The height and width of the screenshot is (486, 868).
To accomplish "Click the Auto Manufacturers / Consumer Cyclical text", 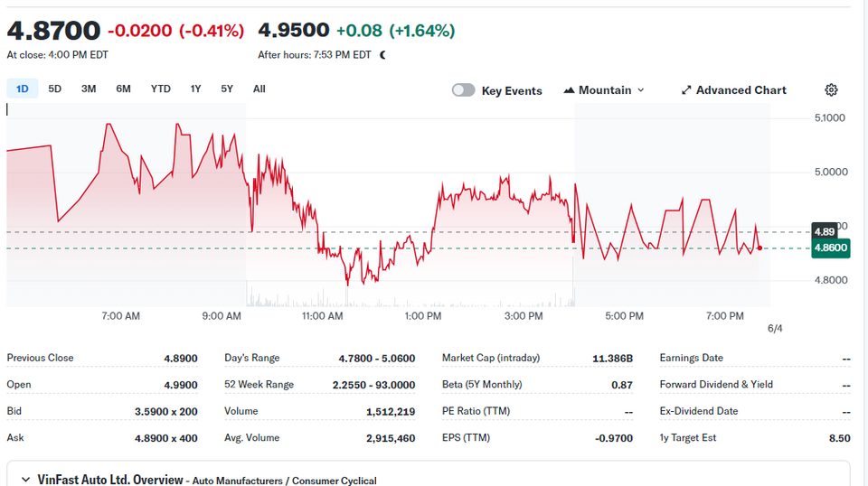I will tap(285, 481).
